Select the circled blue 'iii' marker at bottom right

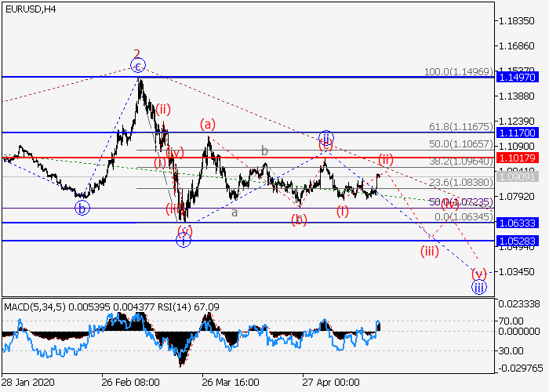click(x=478, y=287)
